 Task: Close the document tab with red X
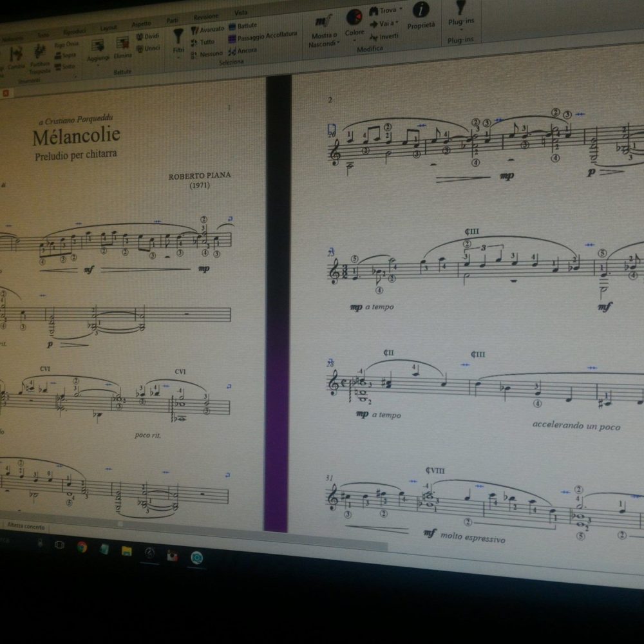tap(5, 93)
